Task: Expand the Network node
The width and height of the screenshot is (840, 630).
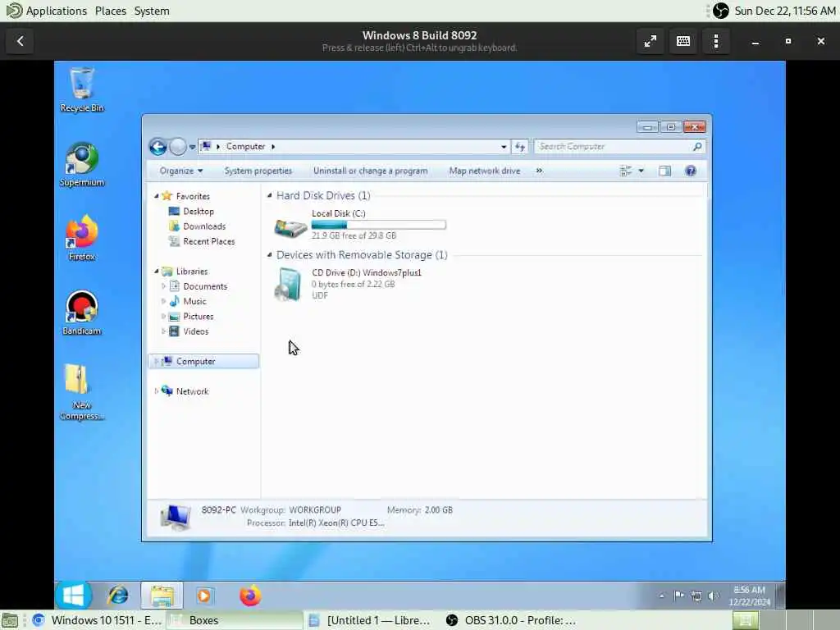Action: click(157, 391)
